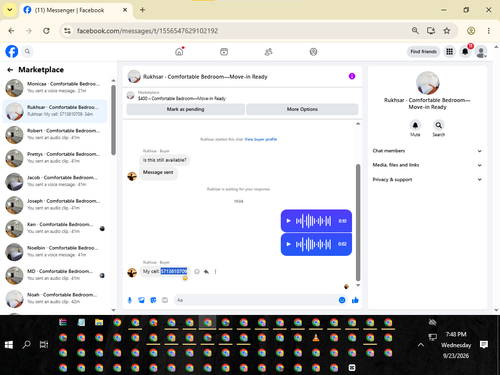This screenshot has width=500, height=375.
Task: Bookmark this page star icon
Action: [447, 31]
